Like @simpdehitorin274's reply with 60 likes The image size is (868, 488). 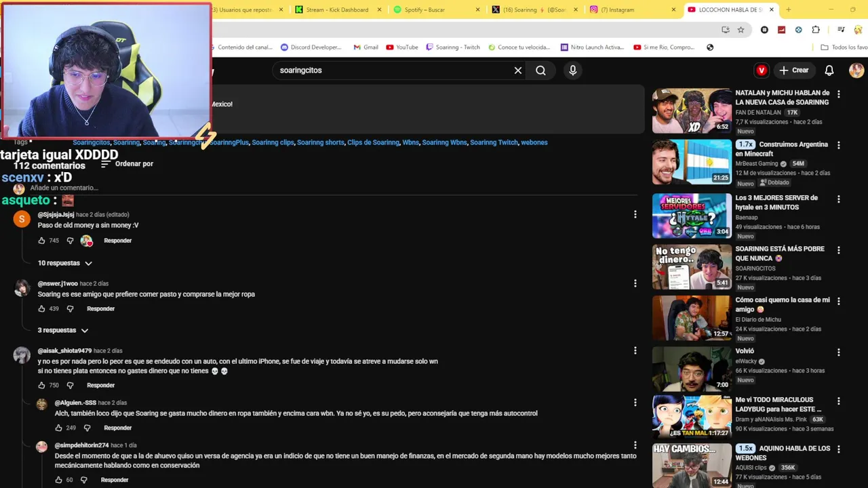[58, 480]
